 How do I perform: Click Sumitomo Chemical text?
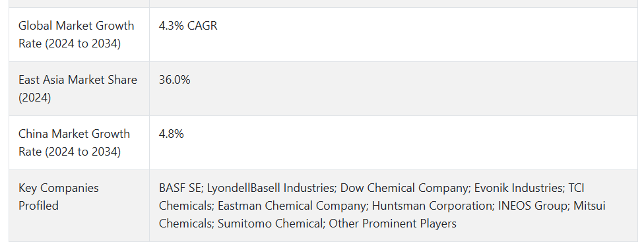click(271, 224)
